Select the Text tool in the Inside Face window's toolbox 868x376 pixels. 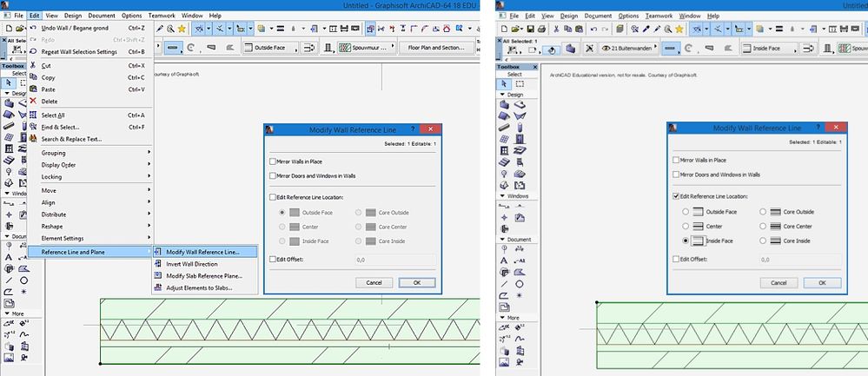coord(504,261)
